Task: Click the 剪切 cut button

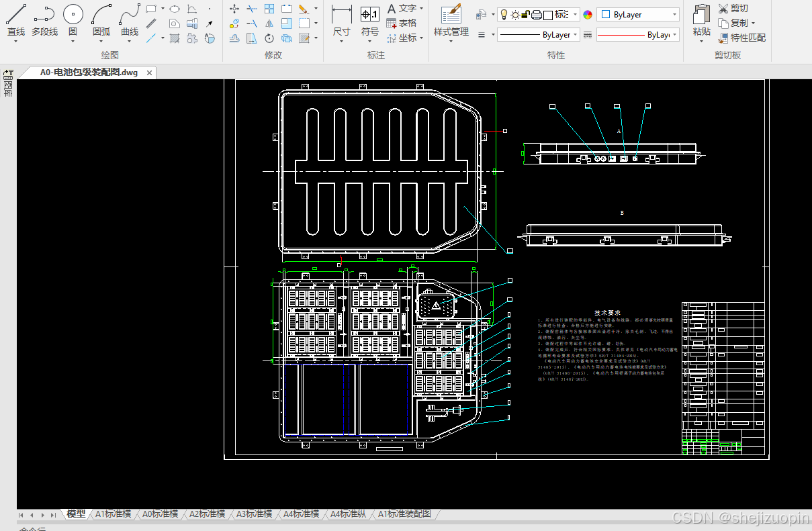Action: tap(733, 8)
